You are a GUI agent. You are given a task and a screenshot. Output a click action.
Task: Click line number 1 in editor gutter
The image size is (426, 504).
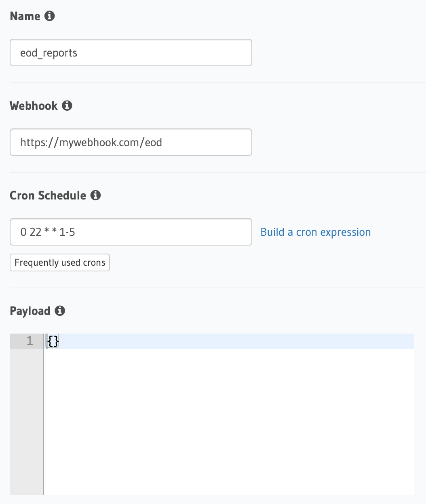pyautogui.click(x=30, y=341)
